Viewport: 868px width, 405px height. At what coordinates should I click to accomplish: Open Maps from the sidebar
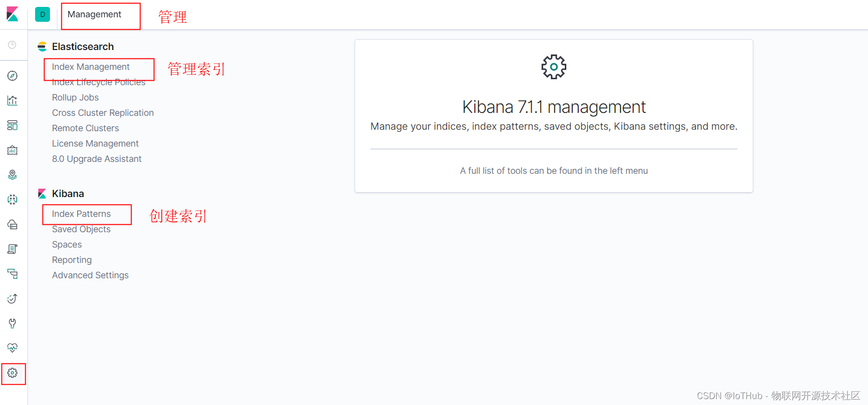[x=12, y=175]
